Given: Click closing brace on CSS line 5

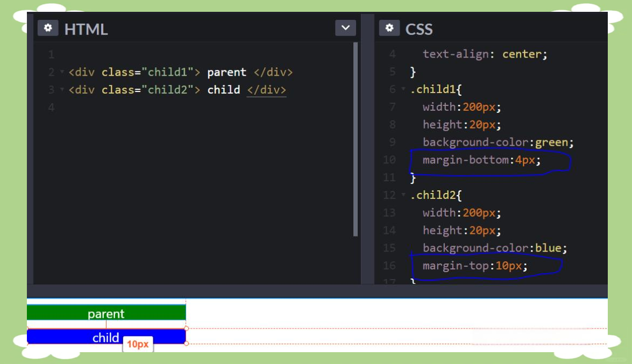Looking at the screenshot, I should tap(413, 72).
